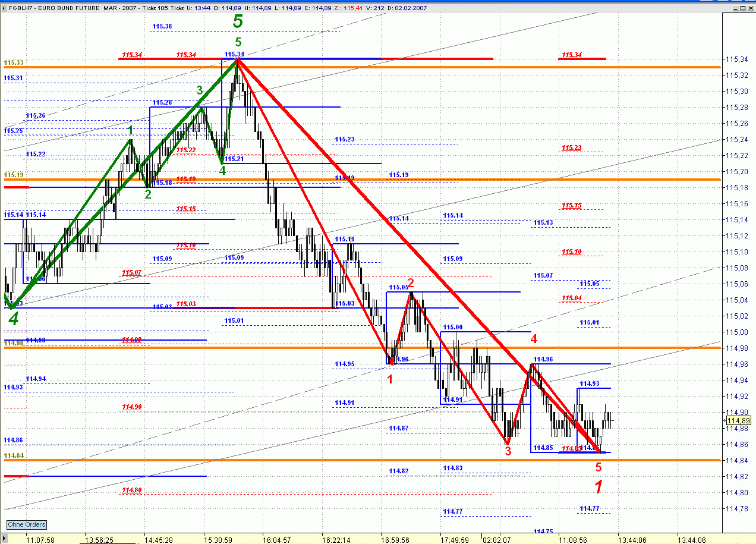Click the 14:45:28 time axis label
The height and width of the screenshot is (544, 756).
(x=159, y=540)
